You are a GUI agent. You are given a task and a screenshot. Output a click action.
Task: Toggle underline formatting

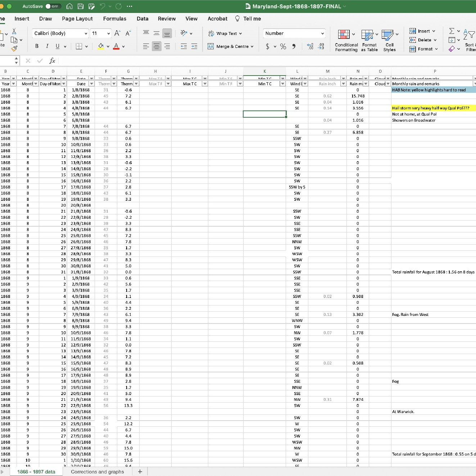click(58, 46)
